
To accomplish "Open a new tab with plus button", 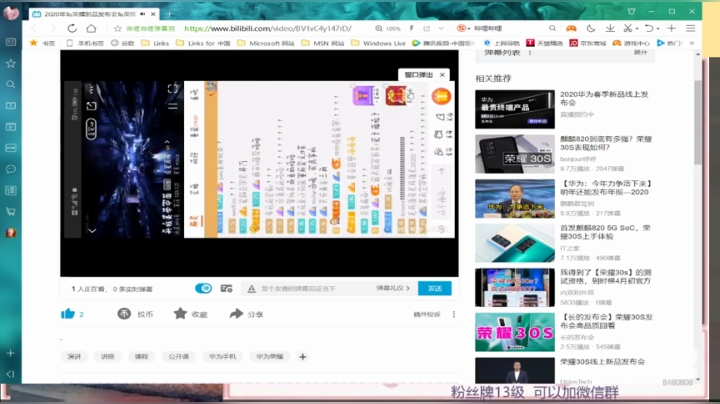I will click(x=169, y=14).
